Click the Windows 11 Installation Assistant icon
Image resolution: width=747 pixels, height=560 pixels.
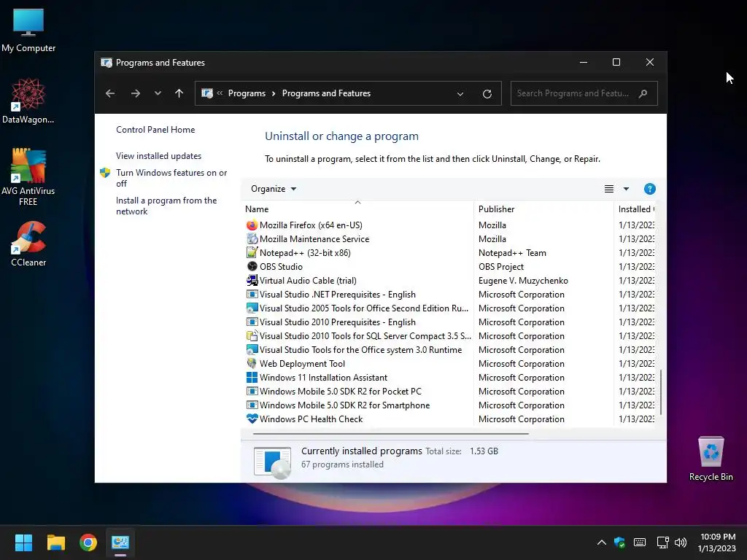point(252,378)
